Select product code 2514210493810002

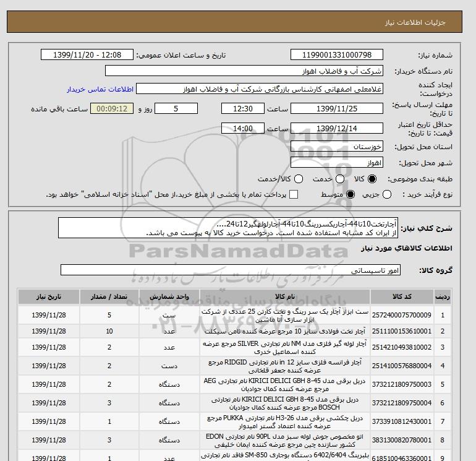[x=402, y=347]
